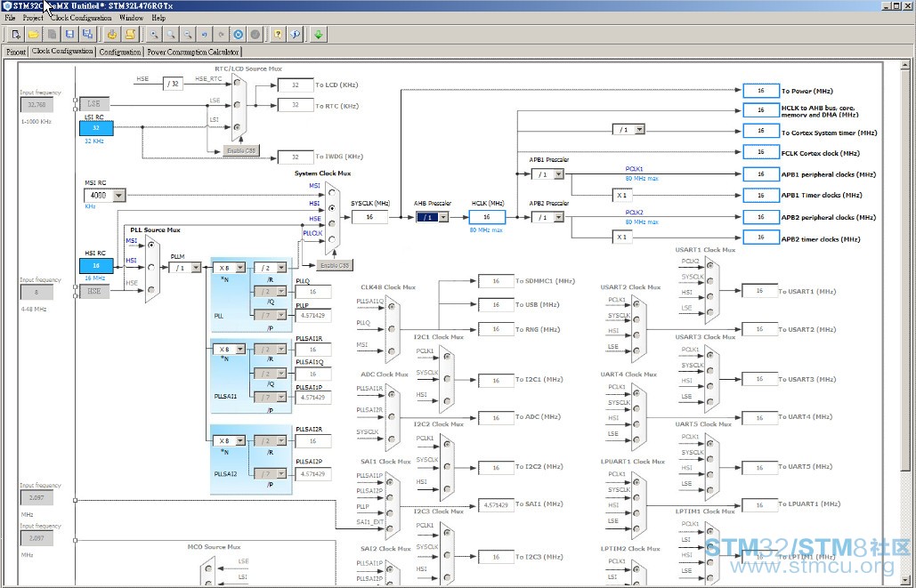The width and height of the screenshot is (916, 588).
Task: Open the Clock Configuration menu
Action: pyautogui.click(x=81, y=18)
